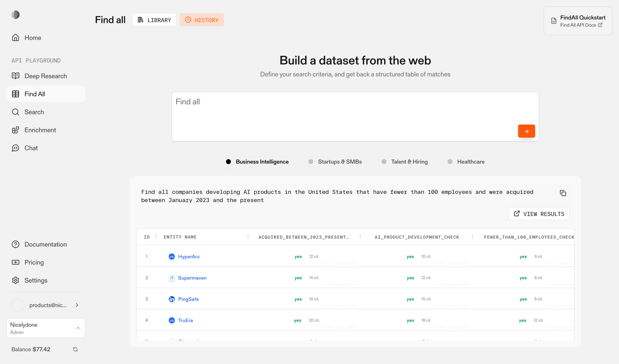Screen dimensions: 619x364
Task: Click the Chat bubble icon
Action: [15, 148]
